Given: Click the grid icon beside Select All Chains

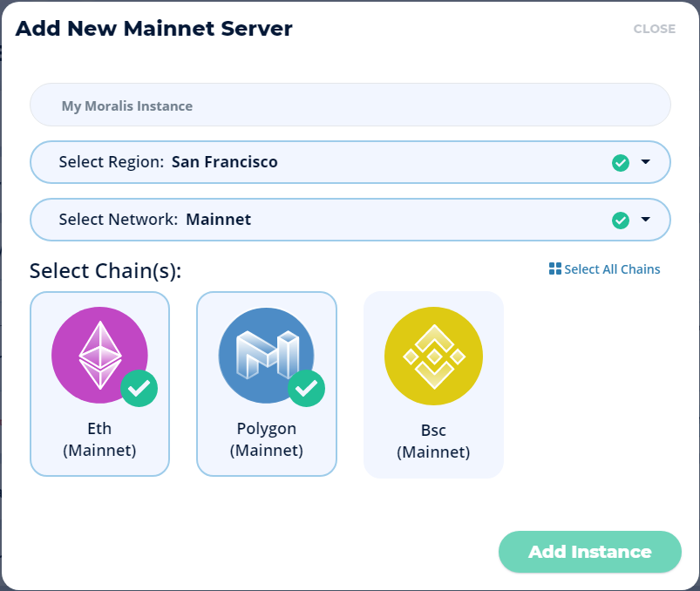Looking at the screenshot, I should [555, 268].
